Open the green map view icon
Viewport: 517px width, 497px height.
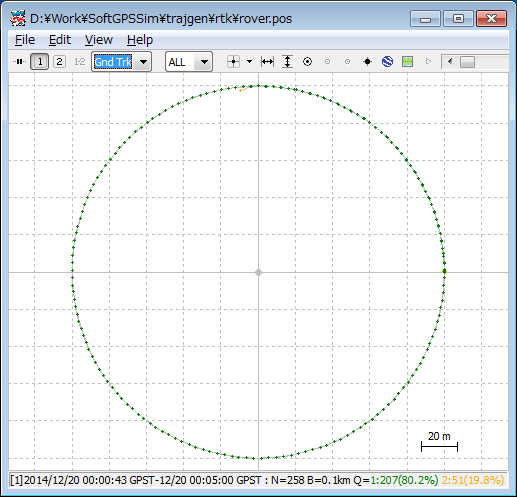407,62
